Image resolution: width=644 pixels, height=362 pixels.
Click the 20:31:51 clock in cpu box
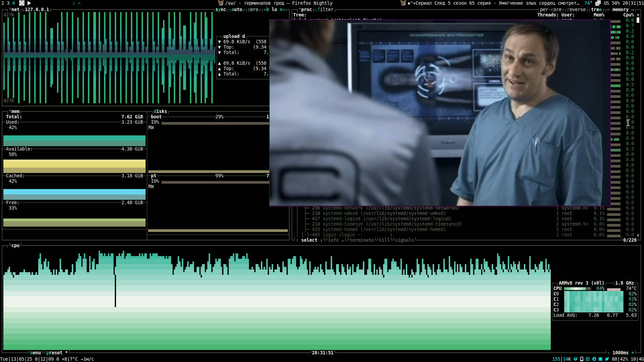[323, 353]
